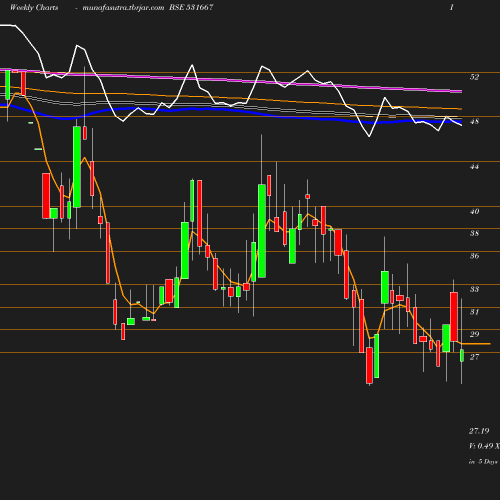This screenshot has height=500, width=500.
Task: Click the price axis label 40
Action: point(474,211)
